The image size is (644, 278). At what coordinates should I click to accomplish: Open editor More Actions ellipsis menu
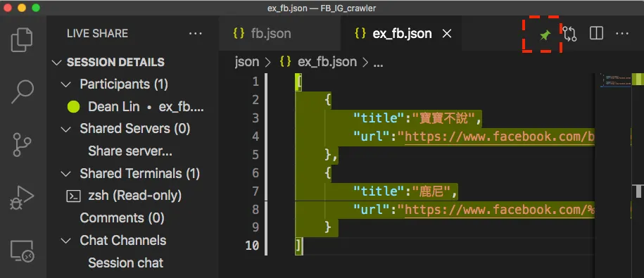[x=622, y=33]
